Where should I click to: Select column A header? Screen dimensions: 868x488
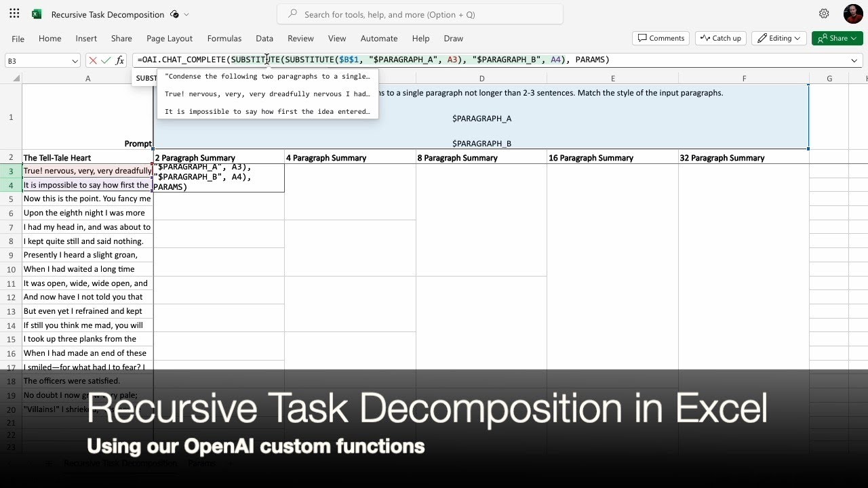click(x=87, y=79)
